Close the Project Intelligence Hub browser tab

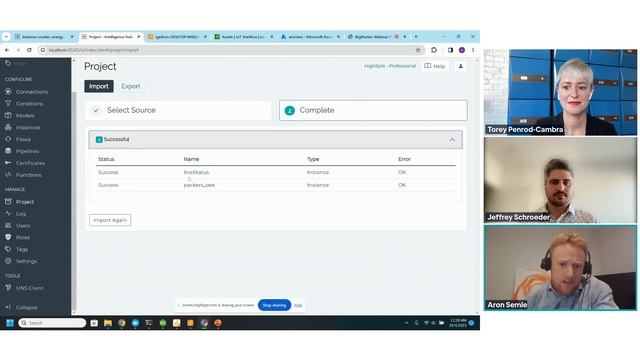pos(138,37)
